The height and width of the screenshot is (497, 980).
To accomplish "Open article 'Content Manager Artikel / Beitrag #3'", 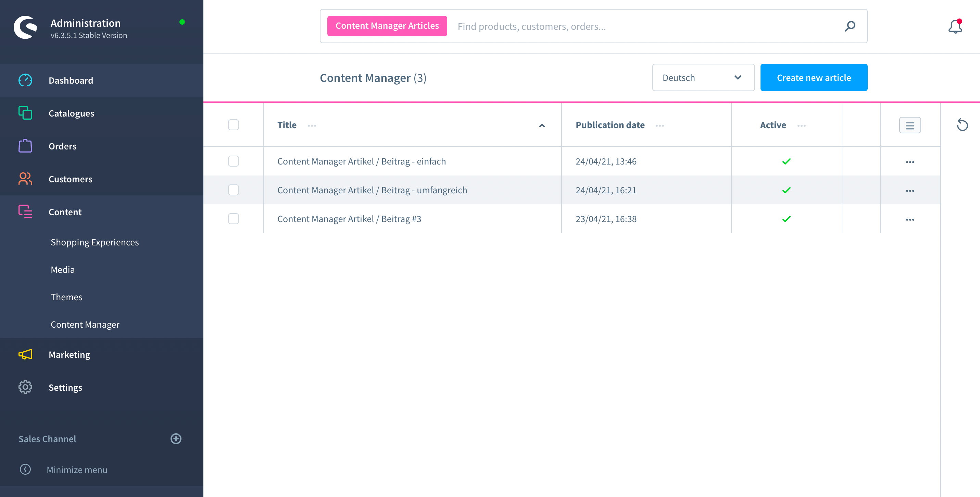I will coord(349,219).
